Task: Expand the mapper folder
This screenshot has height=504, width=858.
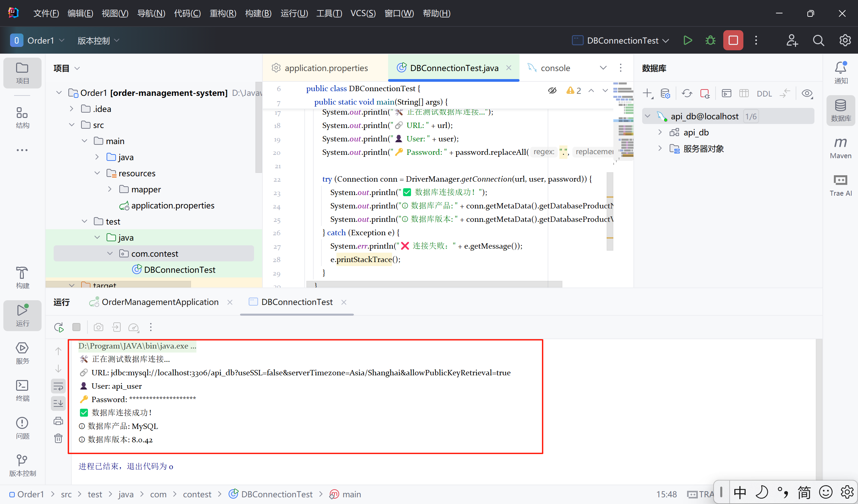Action: [110, 189]
